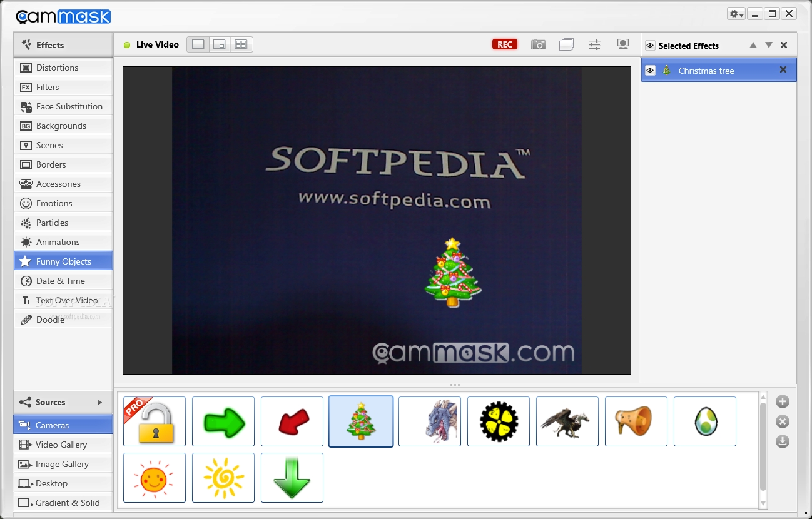Minimize the CamMask window

coord(755,13)
